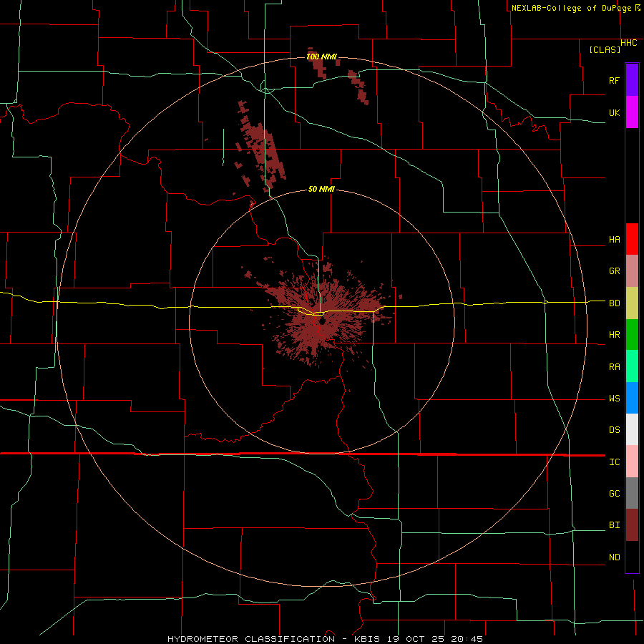Click the 'GC' legend label

point(614,494)
